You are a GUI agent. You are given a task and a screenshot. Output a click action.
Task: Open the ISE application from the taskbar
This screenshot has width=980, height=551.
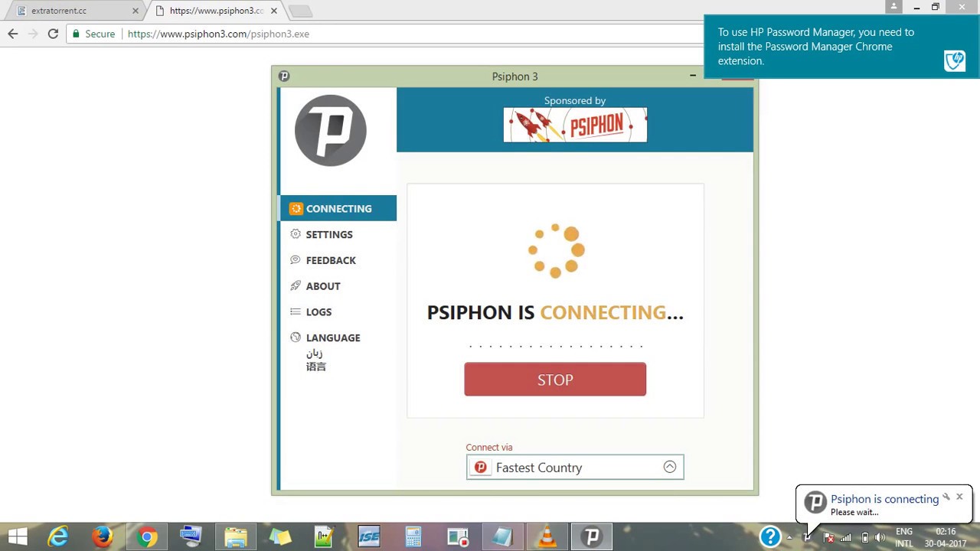[x=369, y=536]
